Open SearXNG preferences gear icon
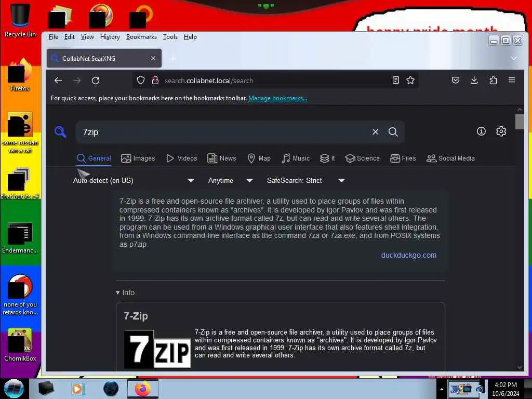 501,131
